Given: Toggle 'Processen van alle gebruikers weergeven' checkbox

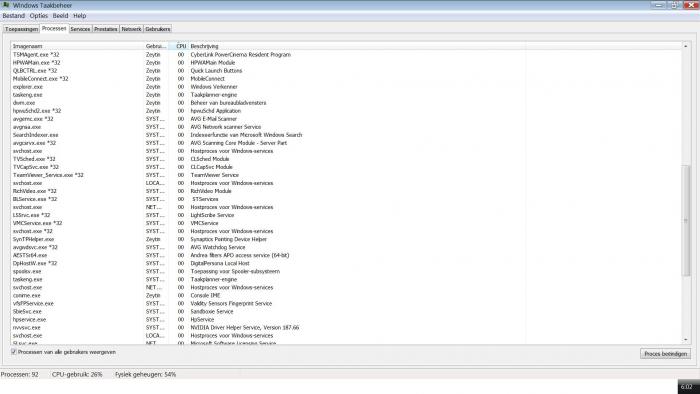Looking at the screenshot, I should point(13,352).
